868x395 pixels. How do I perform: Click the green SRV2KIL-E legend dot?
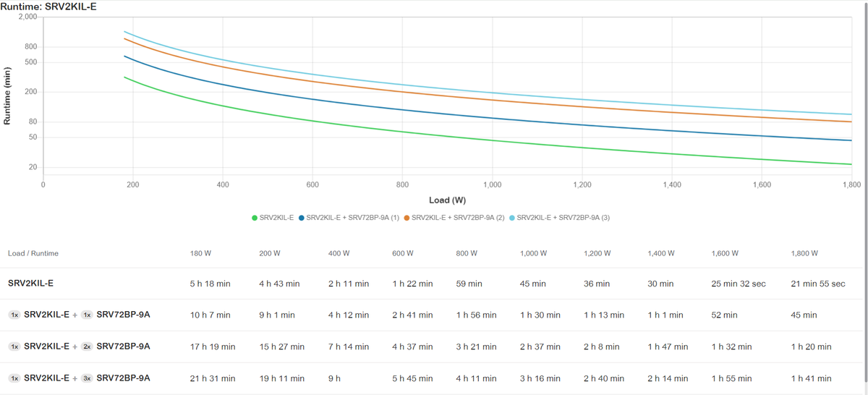pos(255,218)
